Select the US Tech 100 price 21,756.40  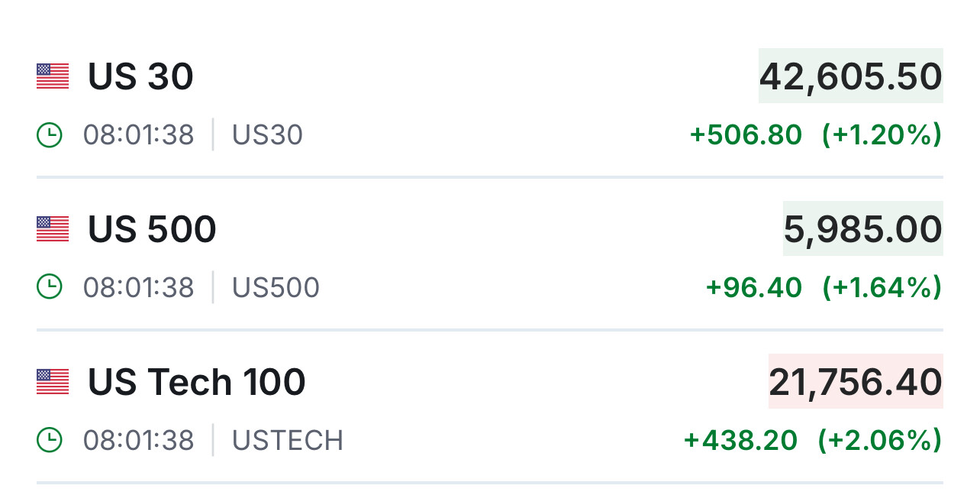(855, 382)
